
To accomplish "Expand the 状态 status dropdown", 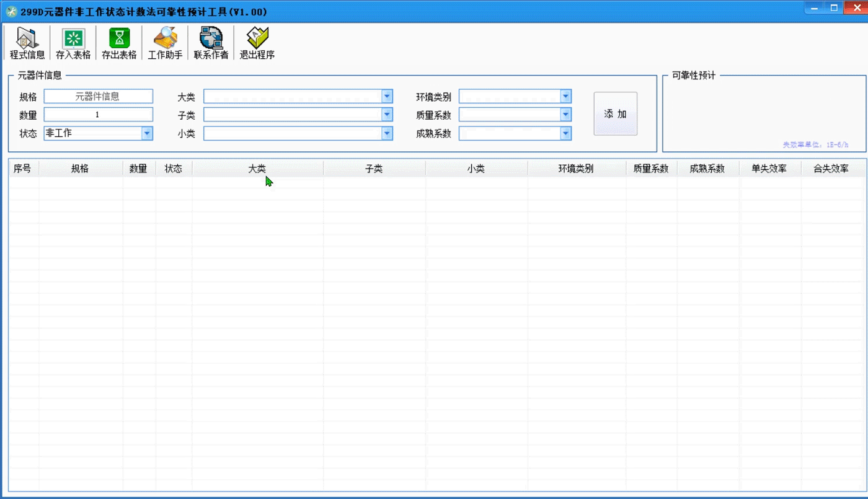I will click(x=147, y=133).
